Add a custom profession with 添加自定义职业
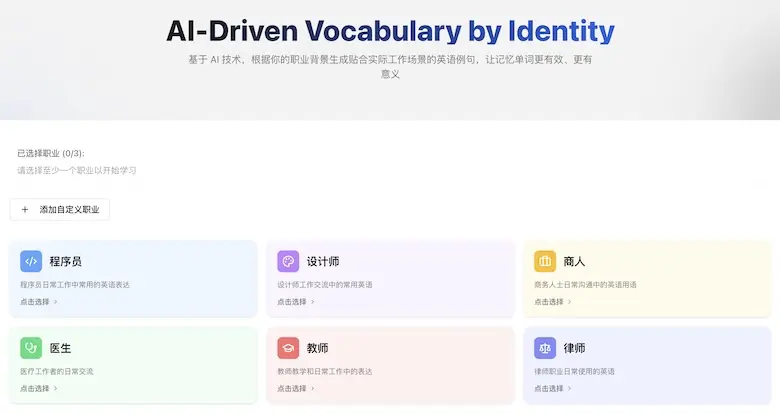780x414 pixels. pos(60,209)
